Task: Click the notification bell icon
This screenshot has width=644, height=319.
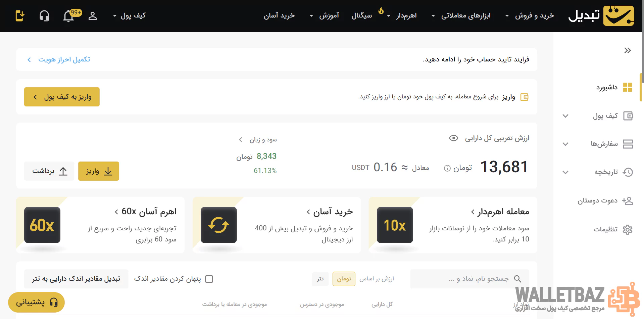Action: [69, 16]
